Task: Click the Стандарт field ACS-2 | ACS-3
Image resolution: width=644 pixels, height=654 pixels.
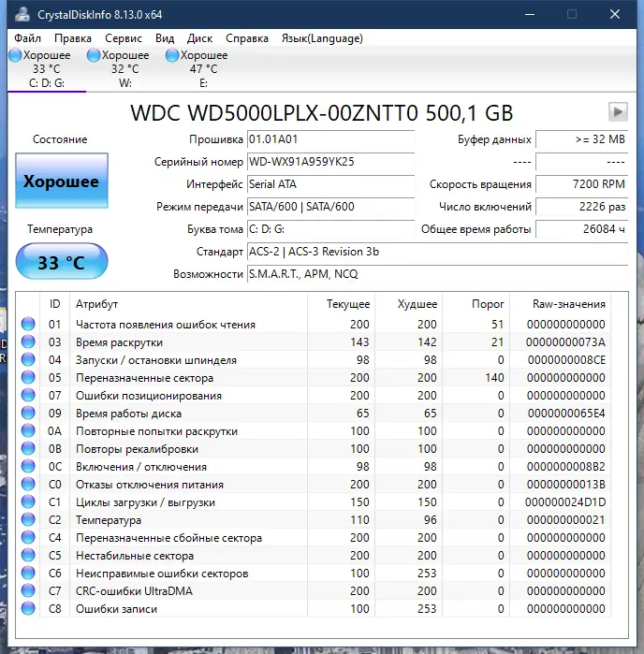Action: [x=437, y=252]
